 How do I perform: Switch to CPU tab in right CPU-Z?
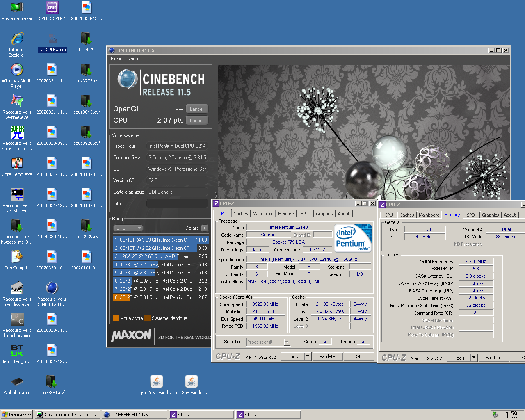388,215
